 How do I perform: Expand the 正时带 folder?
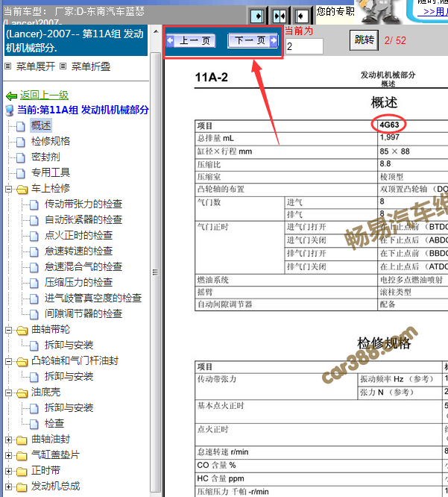tap(8, 472)
